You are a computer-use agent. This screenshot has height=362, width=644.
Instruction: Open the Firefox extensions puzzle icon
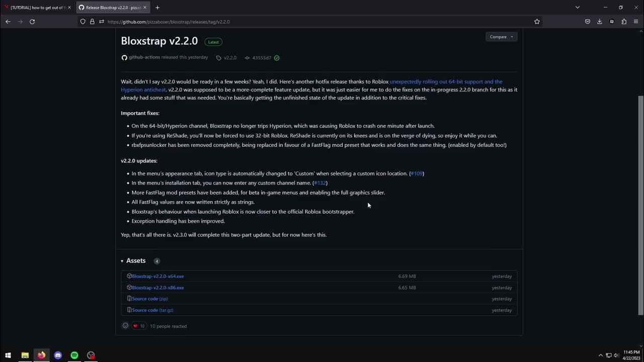(x=624, y=22)
